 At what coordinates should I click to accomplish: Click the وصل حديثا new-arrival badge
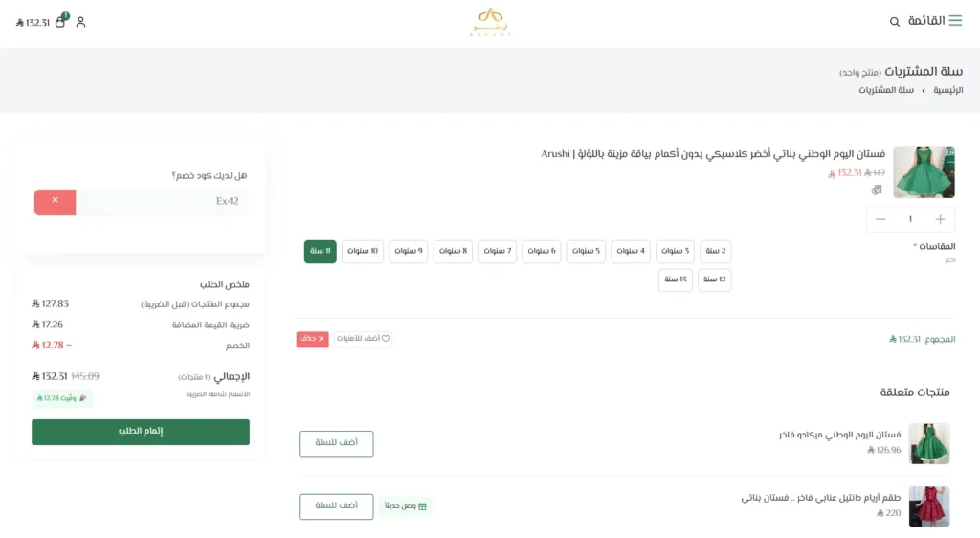pos(405,506)
